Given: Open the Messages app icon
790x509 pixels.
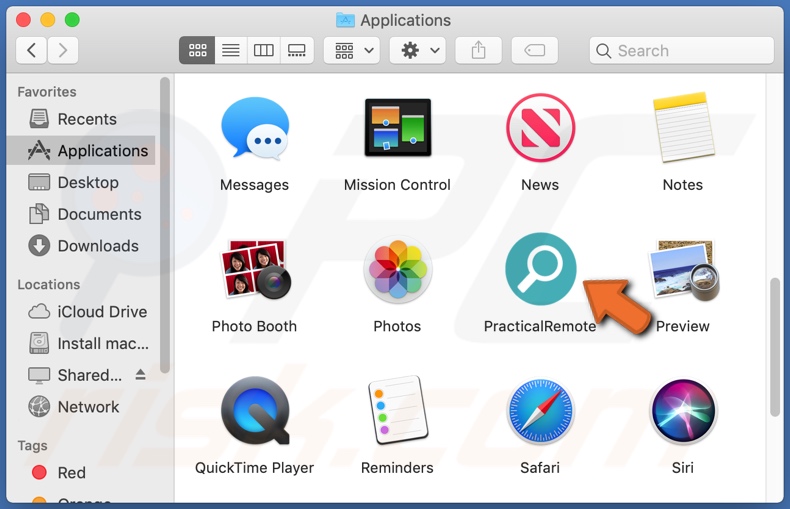Looking at the screenshot, I should (254, 129).
